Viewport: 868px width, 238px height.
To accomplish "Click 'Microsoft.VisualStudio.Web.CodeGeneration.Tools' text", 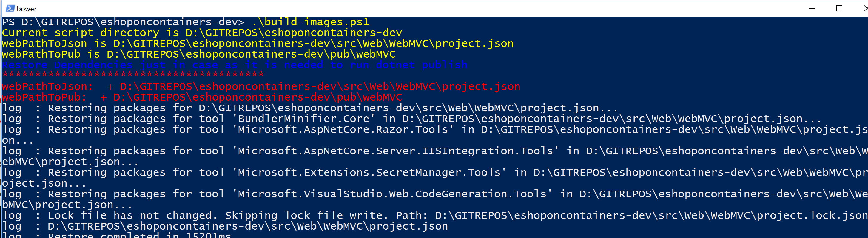I will (x=392, y=194).
